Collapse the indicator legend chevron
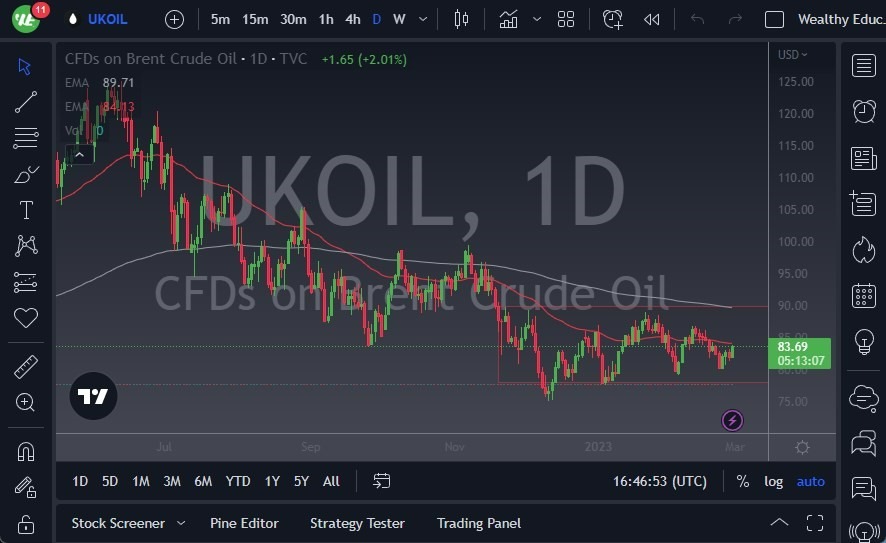This screenshot has height=543, width=886. [80, 154]
